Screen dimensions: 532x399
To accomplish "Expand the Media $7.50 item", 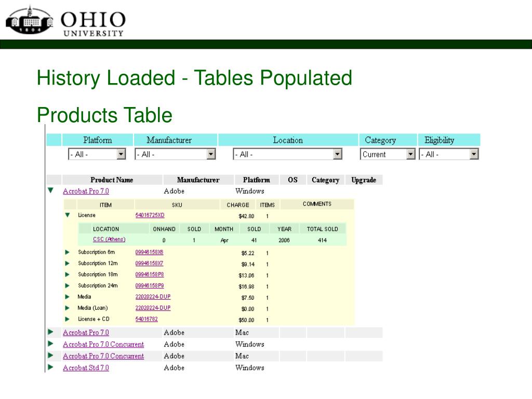I will [67, 297].
